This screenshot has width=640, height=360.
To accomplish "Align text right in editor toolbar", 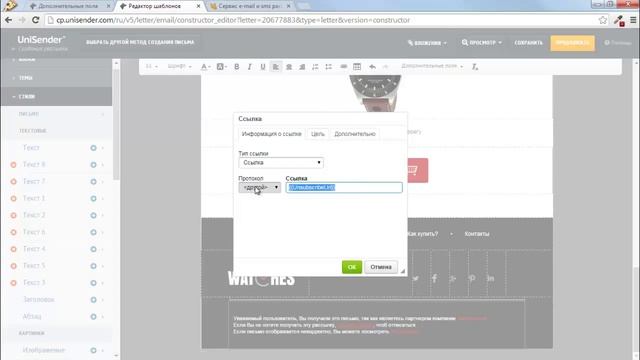I will (302, 67).
